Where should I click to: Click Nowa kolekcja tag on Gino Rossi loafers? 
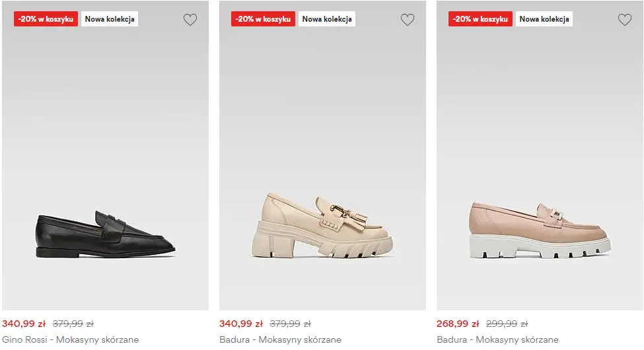110,19
